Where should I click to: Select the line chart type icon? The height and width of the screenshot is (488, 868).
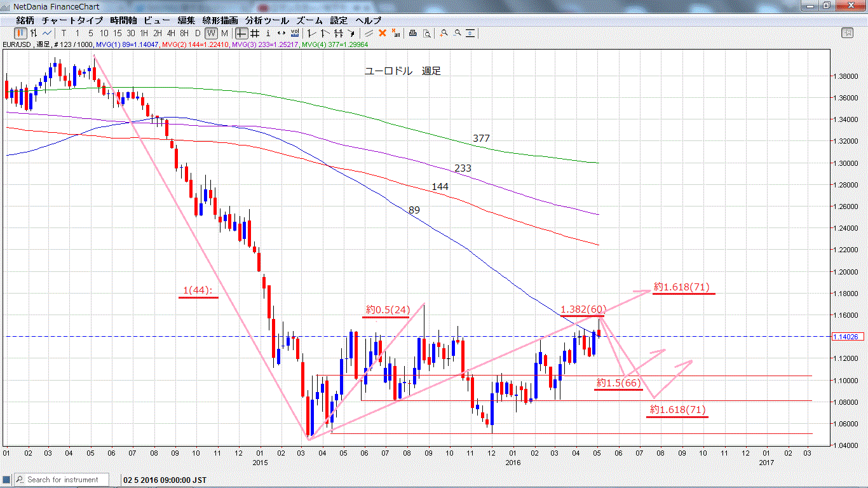click(47, 32)
